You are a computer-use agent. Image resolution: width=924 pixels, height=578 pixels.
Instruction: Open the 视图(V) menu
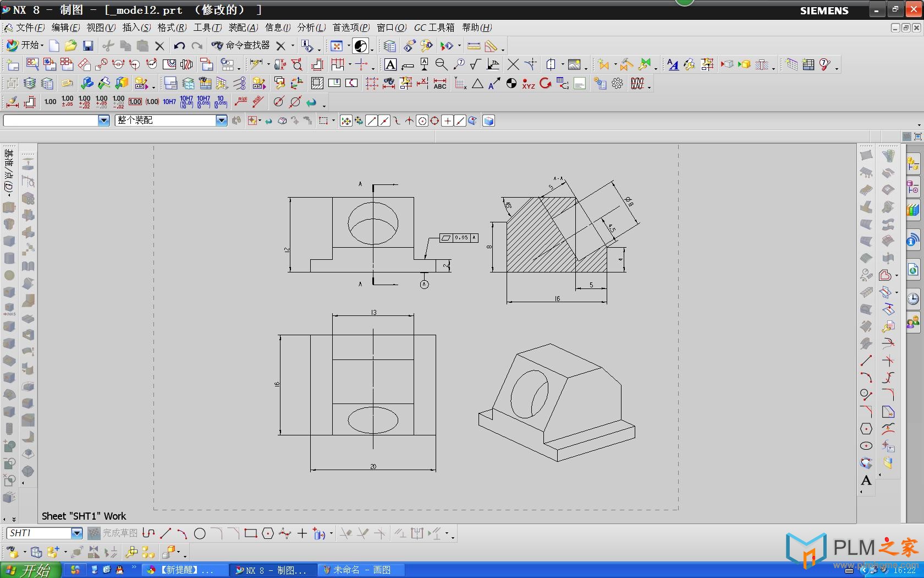pyautogui.click(x=101, y=28)
